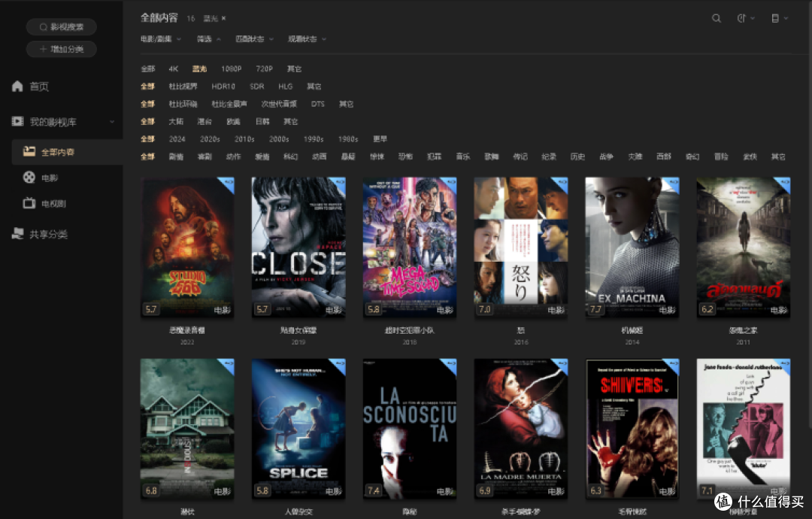Filter by genre 西部
The image size is (812, 519).
click(x=663, y=157)
